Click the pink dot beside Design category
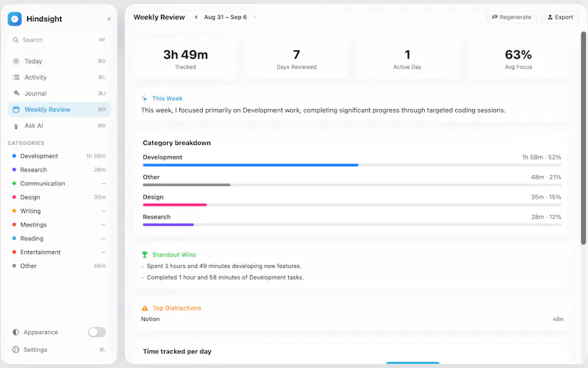 (14, 197)
